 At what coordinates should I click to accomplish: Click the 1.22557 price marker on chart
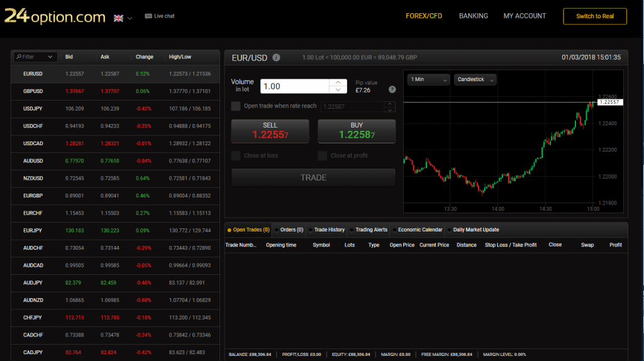coord(609,103)
